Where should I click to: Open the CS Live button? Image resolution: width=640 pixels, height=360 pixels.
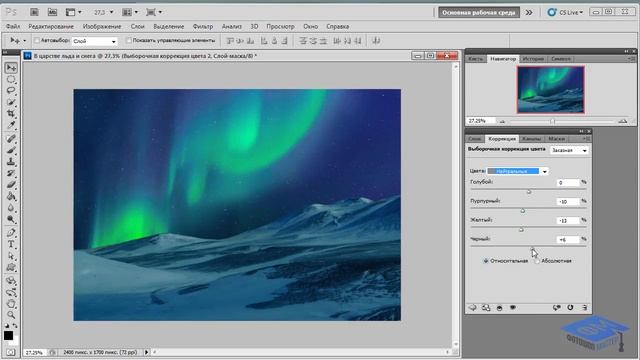point(565,12)
